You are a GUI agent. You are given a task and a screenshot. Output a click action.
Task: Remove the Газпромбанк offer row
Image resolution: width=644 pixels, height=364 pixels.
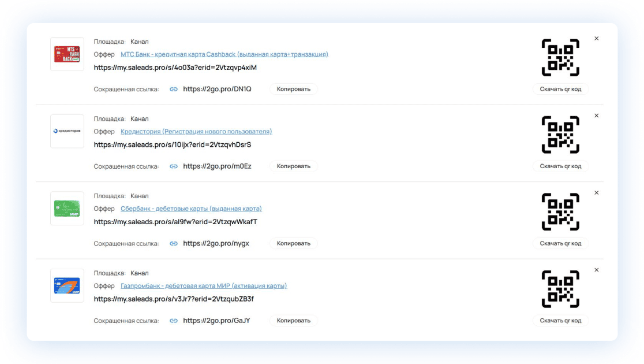click(x=596, y=270)
